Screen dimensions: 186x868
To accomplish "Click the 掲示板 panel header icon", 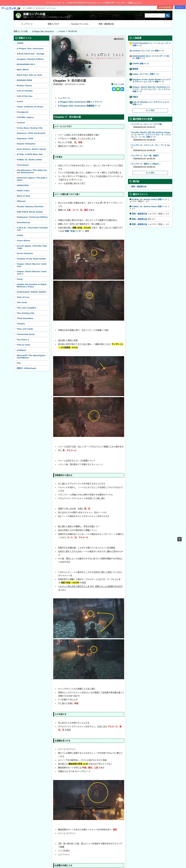I will [x=131, y=181].
